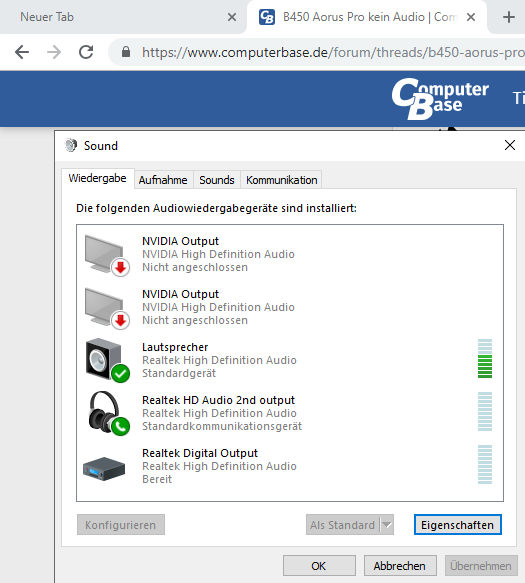Click the Sound dialog title icon
Viewport: 525px width, 583px height.
click(71, 145)
